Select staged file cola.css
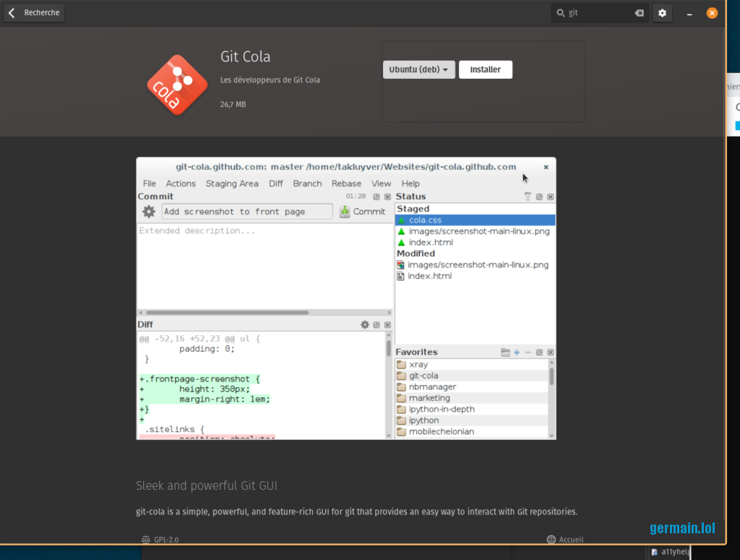The image size is (740, 560). [x=425, y=220]
